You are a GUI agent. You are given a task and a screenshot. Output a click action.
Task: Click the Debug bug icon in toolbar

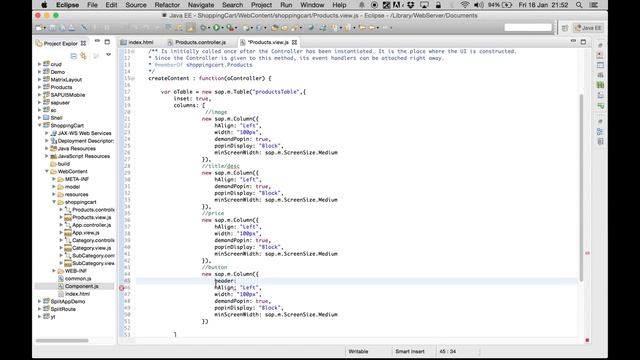pos(203,28)
